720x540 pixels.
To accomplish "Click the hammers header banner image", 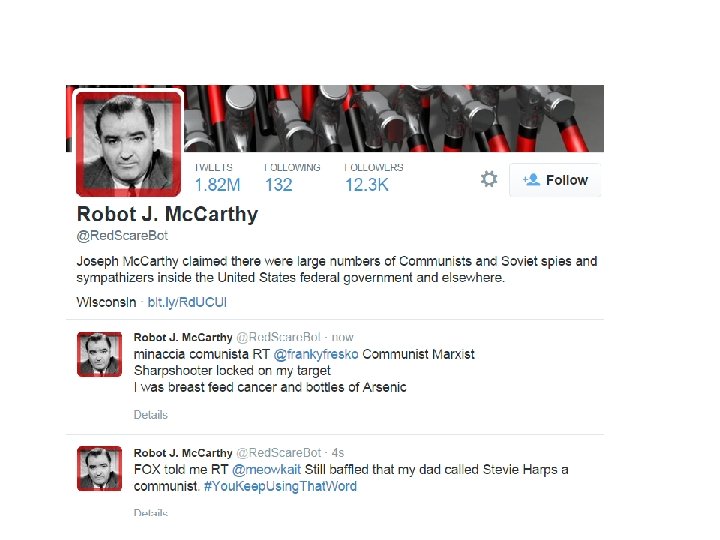I will (x=394, y=118).
